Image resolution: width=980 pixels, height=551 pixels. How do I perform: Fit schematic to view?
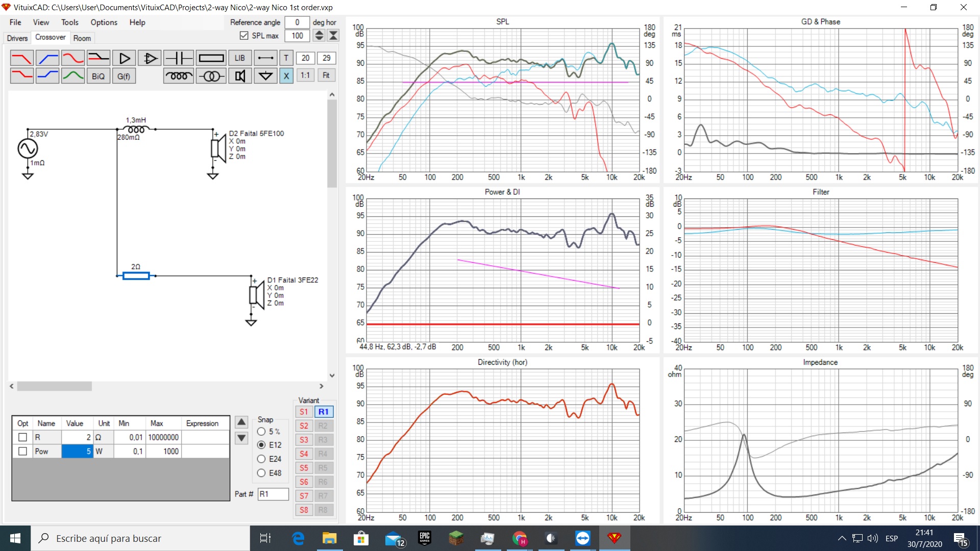point(326,76)
